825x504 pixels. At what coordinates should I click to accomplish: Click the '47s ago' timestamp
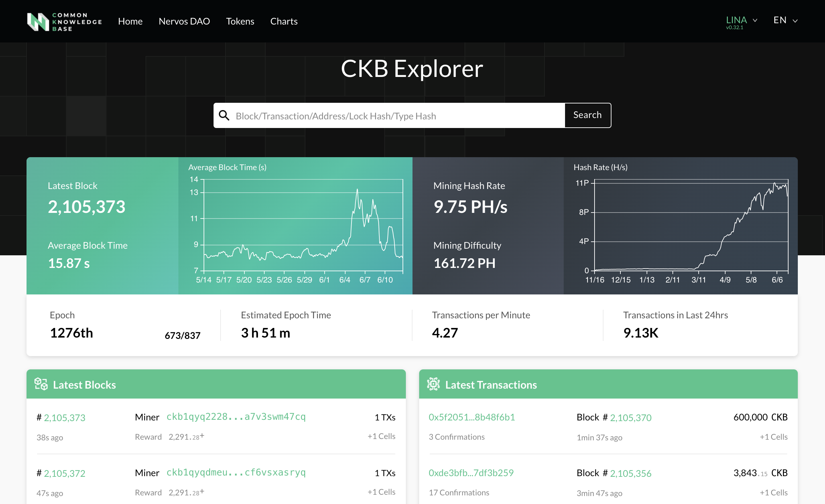[x=50, y=493]
